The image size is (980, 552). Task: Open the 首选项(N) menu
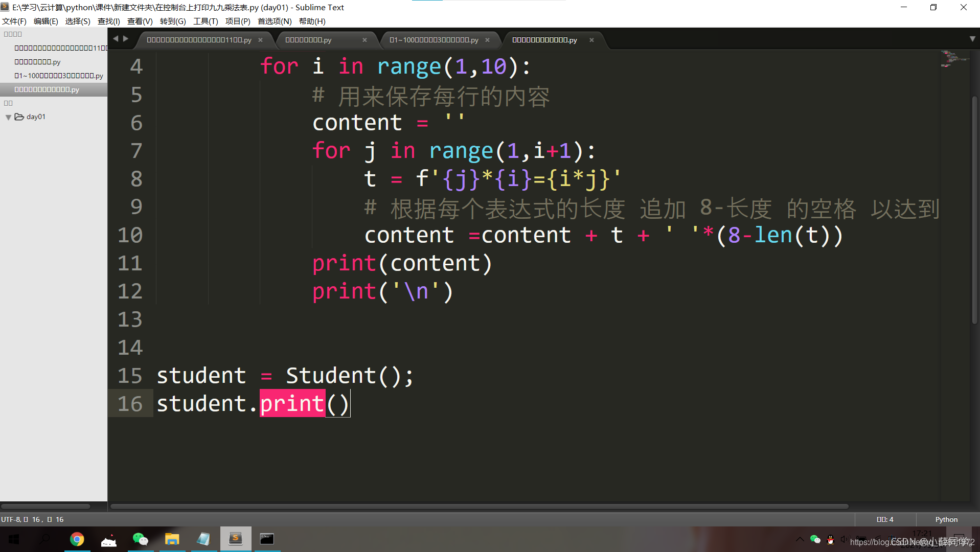275,21
